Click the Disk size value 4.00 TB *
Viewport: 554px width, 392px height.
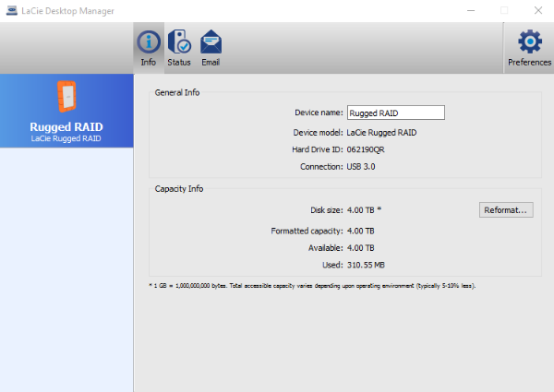tap(364, 210)
